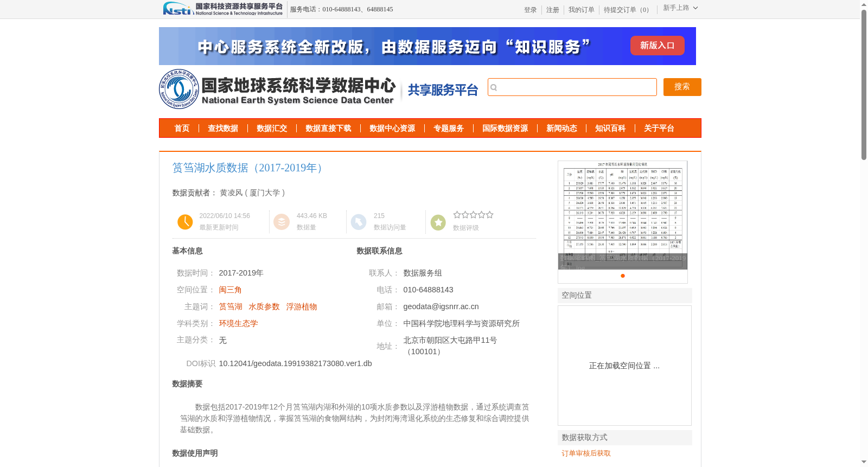
Task: Click the DOI text 10.12041/geodata.19919382173080.ver1.db
Action: (295, 363)
